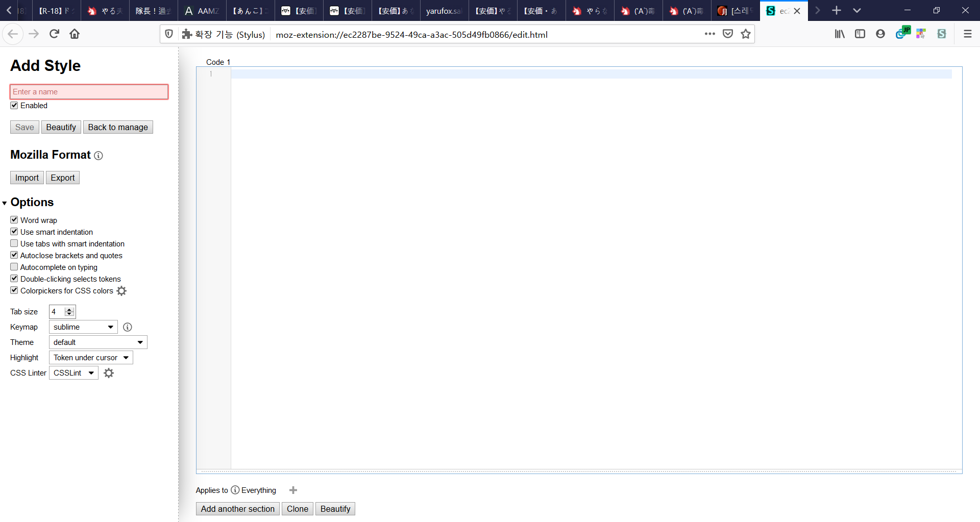Open Colorpickers settings gear icon
980x522 pixels.
pos(121,291)
